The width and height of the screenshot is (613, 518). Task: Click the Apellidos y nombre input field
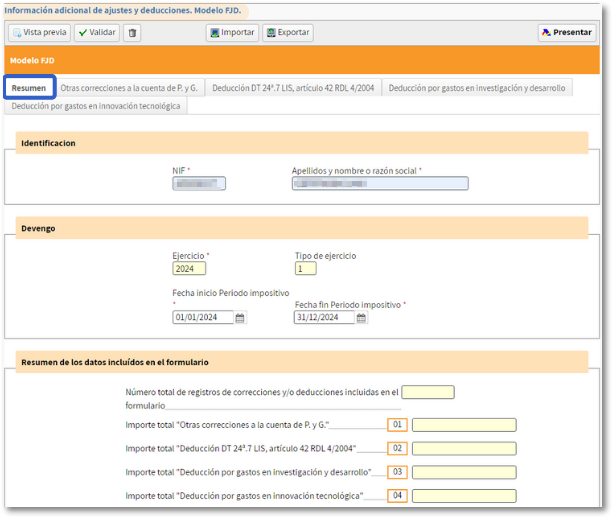[379, 183]
